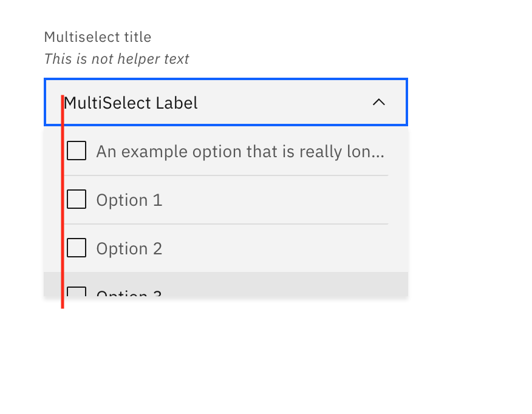This screenshot has width=532, height=414.
Task: Click the Multiselect title label
Action: pos(97,37)
